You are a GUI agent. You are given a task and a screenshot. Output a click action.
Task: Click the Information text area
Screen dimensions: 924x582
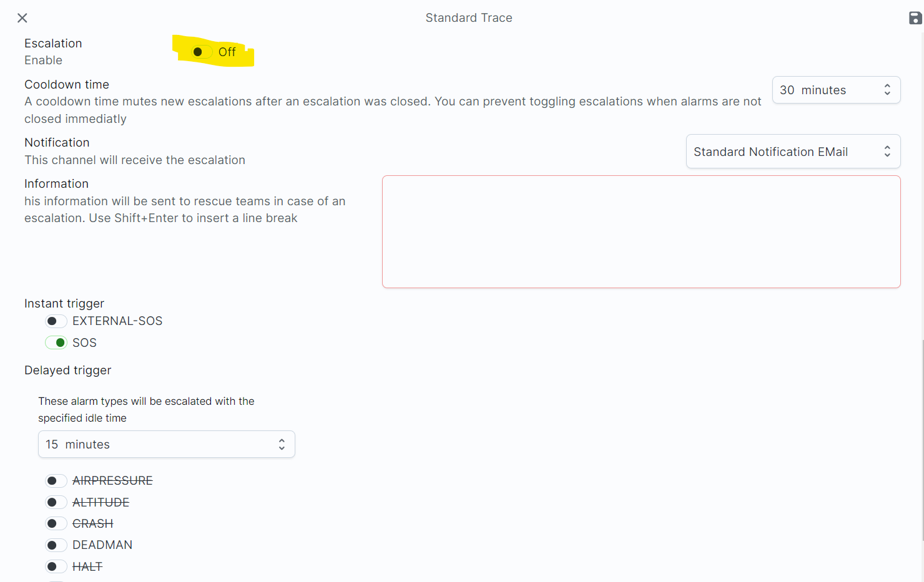[641, 231]
